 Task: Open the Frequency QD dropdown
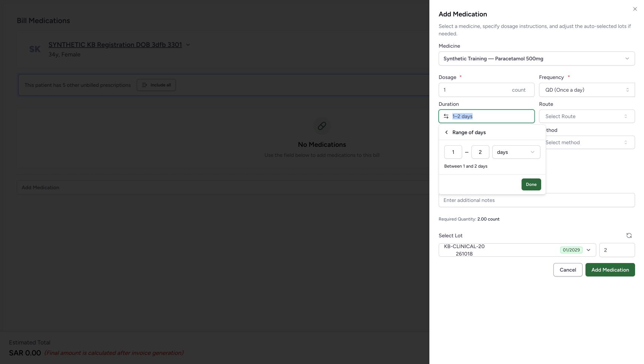tap(587, 90)
